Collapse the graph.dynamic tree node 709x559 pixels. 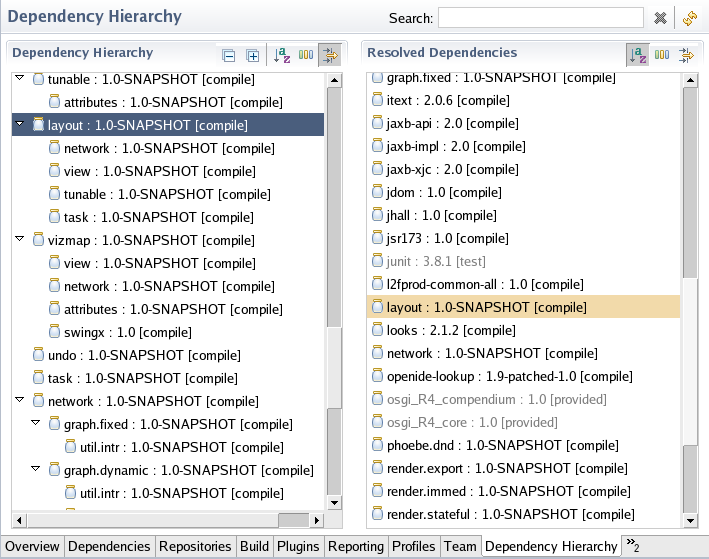point(37,469)
